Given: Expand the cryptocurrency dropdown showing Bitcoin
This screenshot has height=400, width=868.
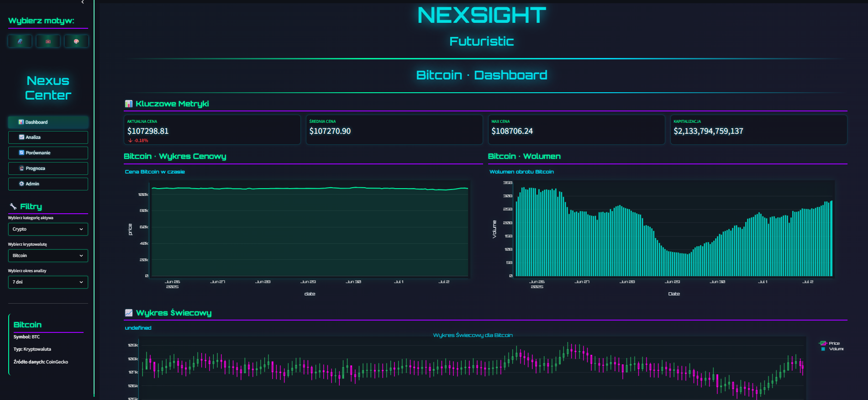Looking at the screenshot, I should point(48,256).
